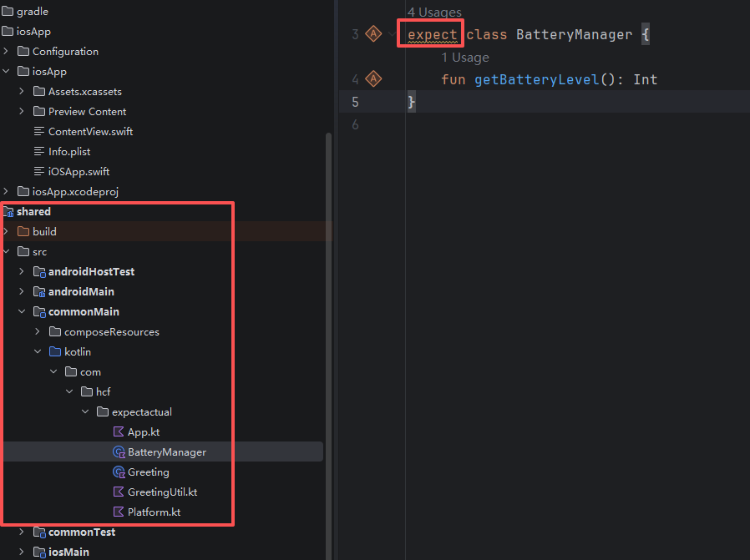Screen dimensions: 750x560
Task: Expand the Preview Content folder
Action: [x=22, y=111]
